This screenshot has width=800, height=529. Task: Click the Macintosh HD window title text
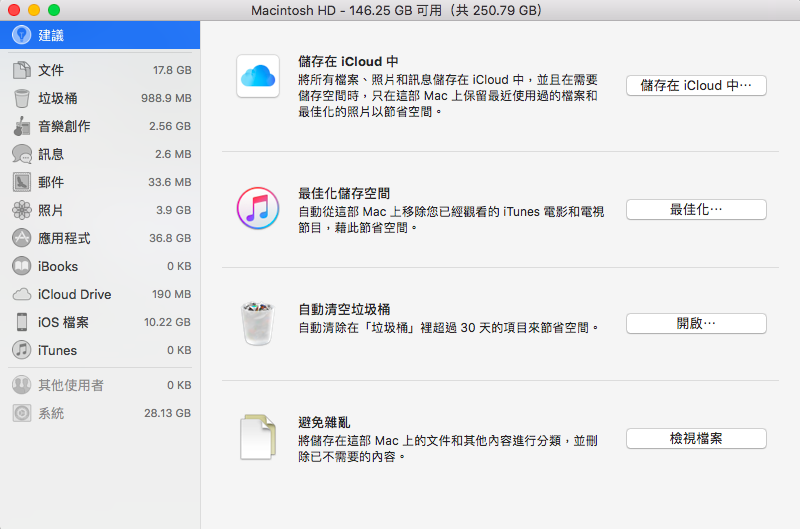(396, 10)
